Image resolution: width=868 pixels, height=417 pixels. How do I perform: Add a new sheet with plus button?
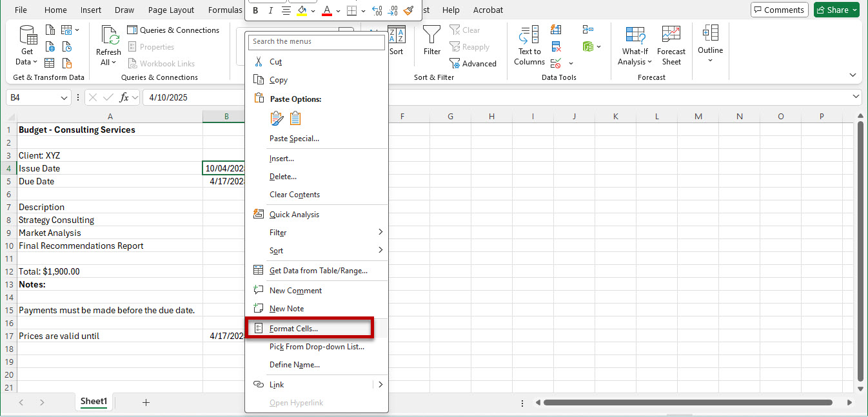pyautogui.click(x=146, y=402)
